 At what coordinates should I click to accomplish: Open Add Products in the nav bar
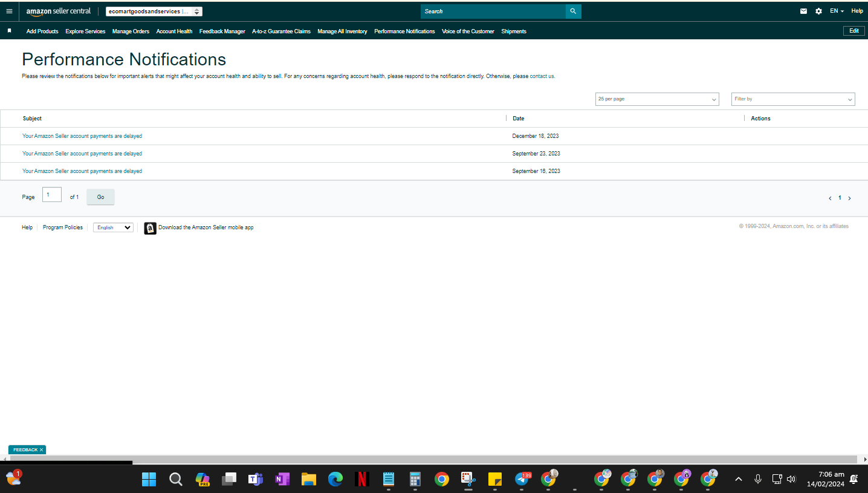point(42,31)
